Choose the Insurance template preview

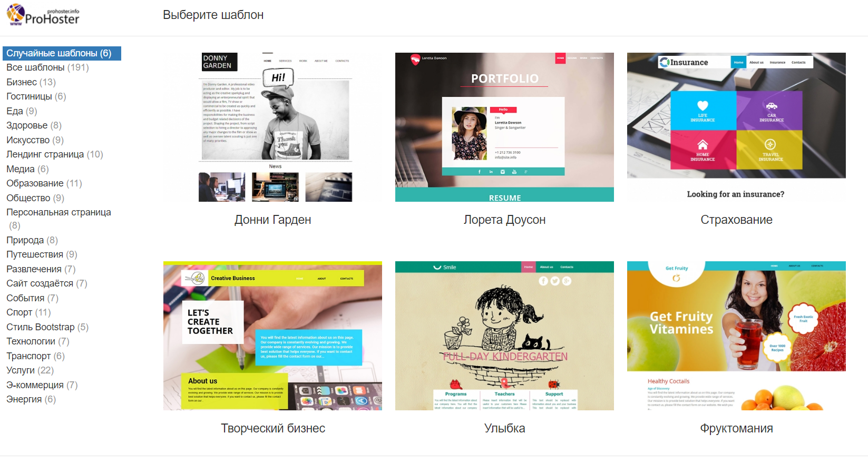tap(736, 127)
